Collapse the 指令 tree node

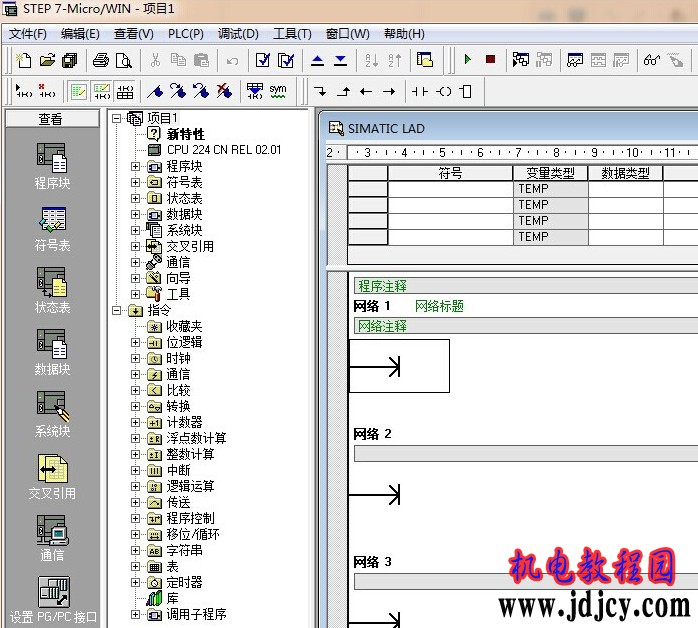pyautogui.click(x=117, y=310)
